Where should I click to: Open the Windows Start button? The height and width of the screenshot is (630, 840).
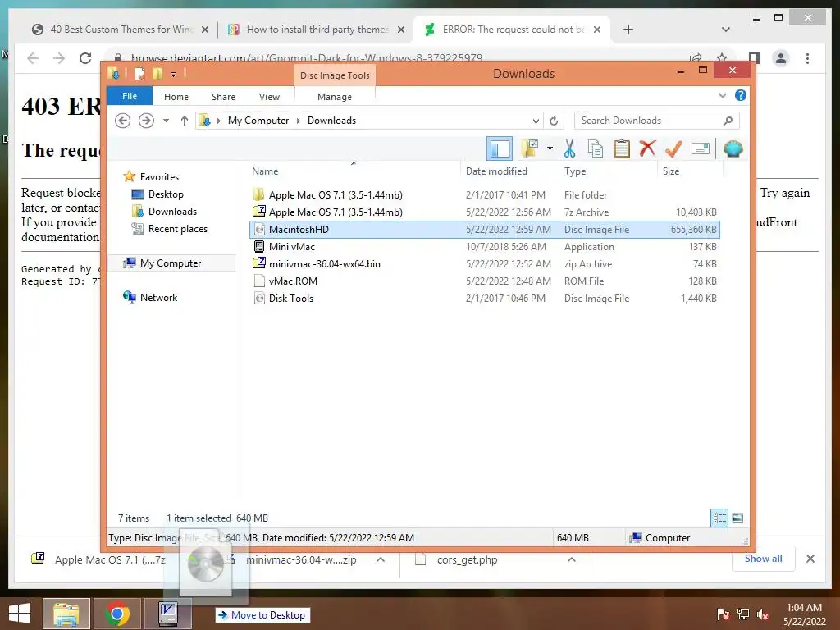[20, 614]
